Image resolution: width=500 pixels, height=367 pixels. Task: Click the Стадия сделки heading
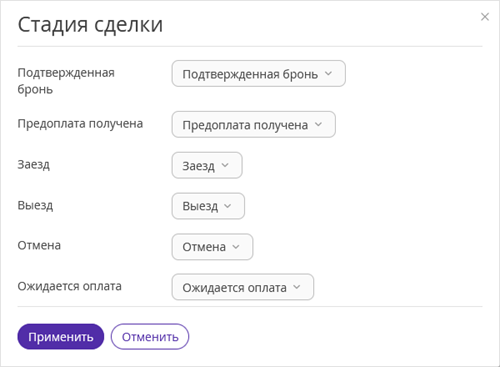pyautogui.click(x=90, y=25)
